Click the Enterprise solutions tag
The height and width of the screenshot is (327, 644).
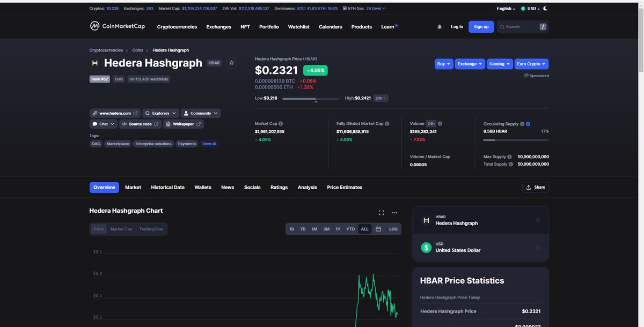click(x=153, y=144)
